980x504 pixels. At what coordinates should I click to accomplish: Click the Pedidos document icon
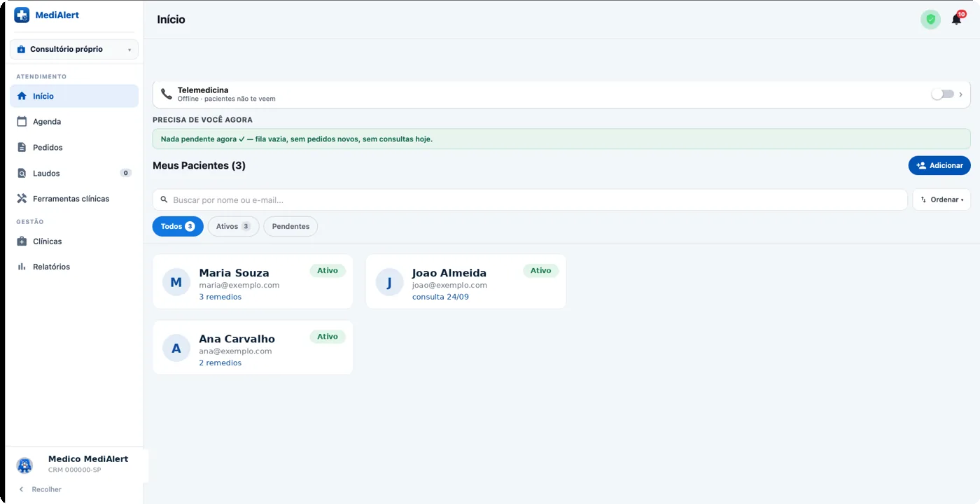pos(22,148)
